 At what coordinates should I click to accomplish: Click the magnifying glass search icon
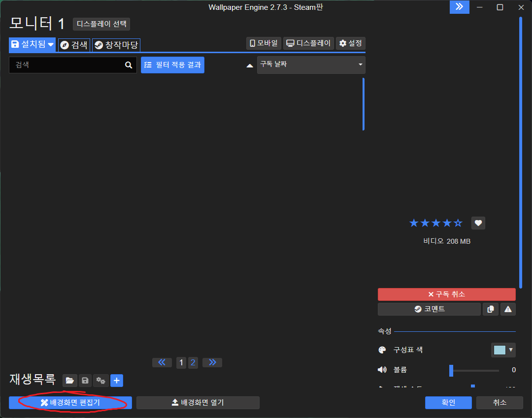pos(129,65)
